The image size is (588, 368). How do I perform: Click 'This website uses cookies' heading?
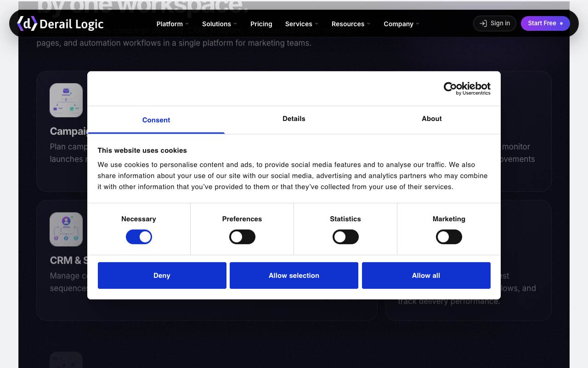coord(142,150)
